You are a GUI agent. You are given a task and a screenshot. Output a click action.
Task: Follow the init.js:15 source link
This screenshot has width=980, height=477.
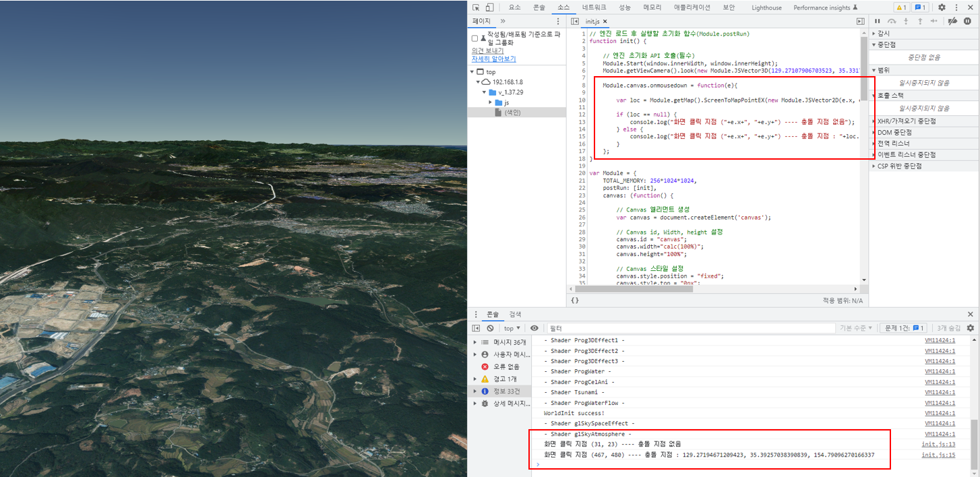938,454
